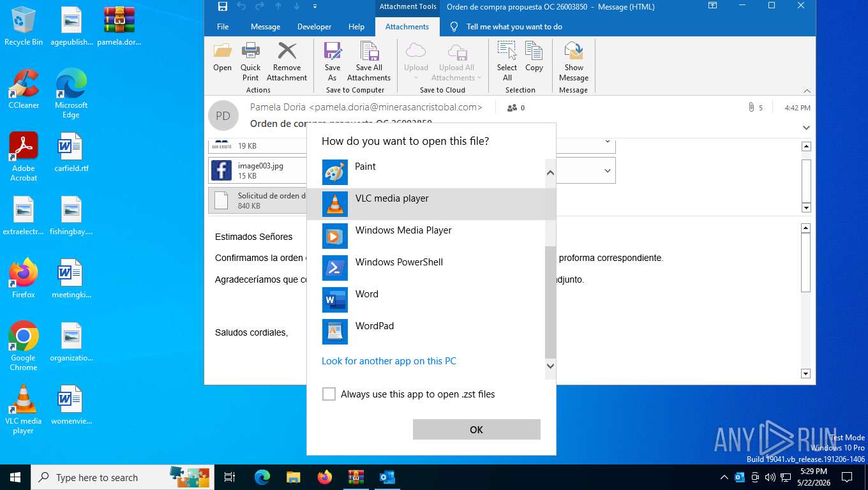Click Firefox icon in taskbar
868x490 pixels.
point(325,477)
